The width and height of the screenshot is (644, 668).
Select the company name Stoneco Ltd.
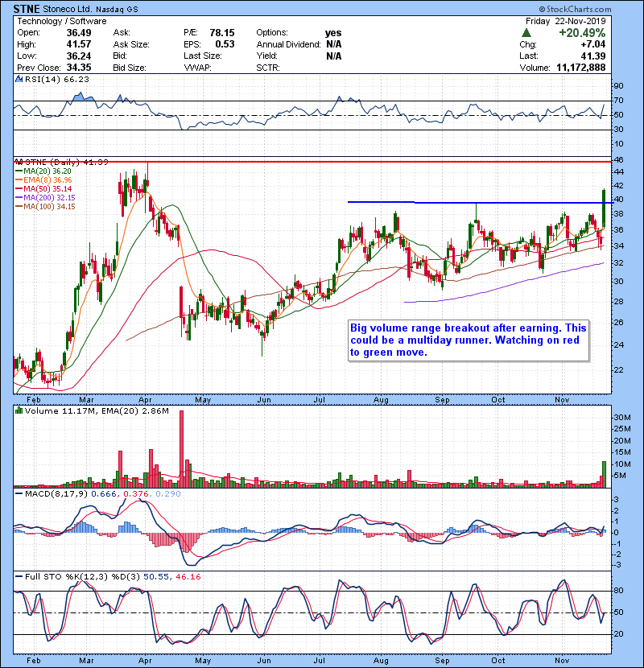pos(67,9)
